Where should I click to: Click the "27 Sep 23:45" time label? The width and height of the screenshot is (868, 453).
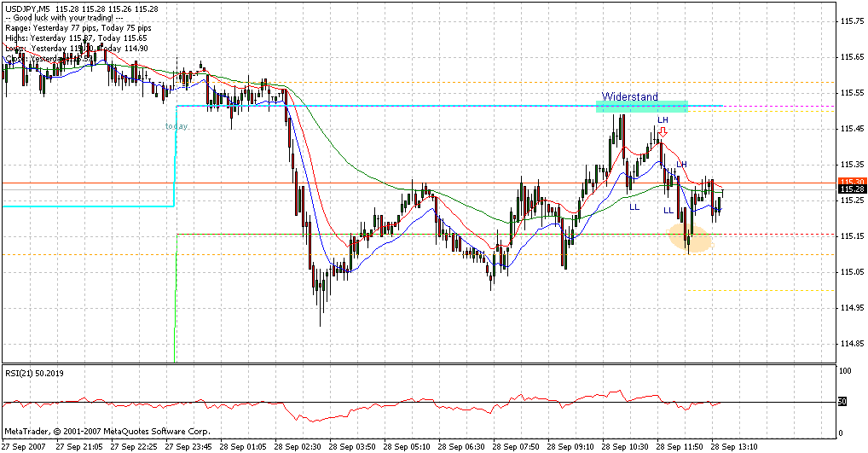[x=188, y=446]
